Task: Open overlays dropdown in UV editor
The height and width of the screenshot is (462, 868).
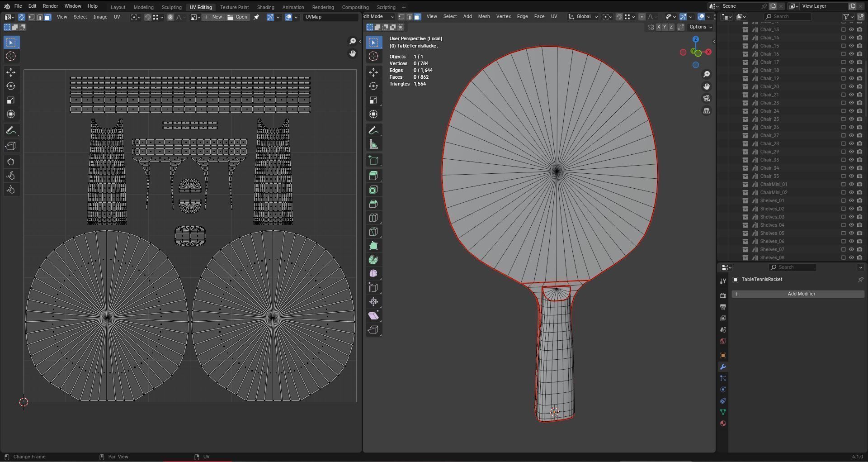Action: point(296,17)
